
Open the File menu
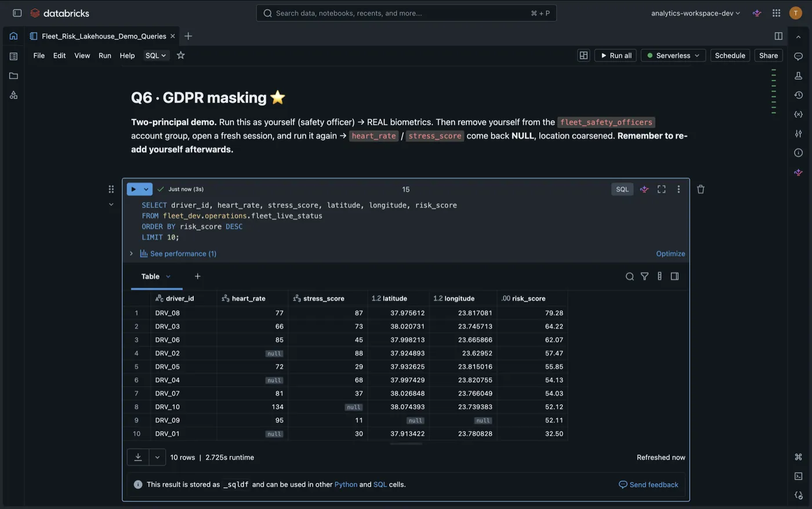click(39, 55)
